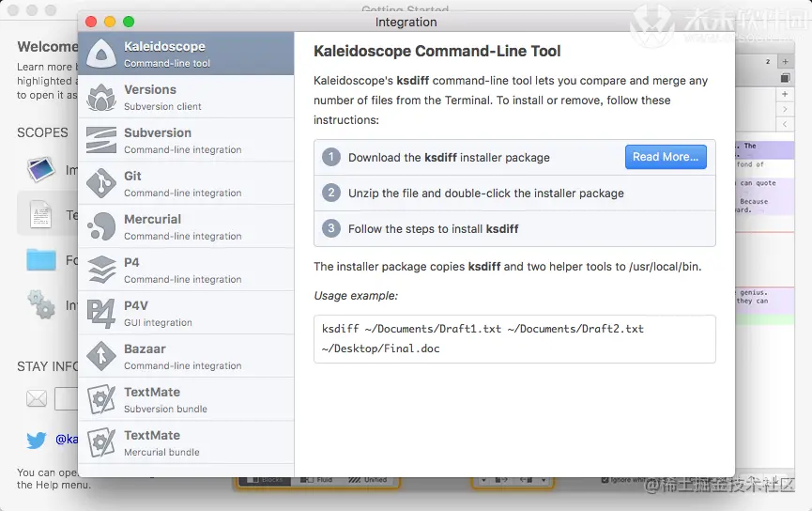
Task: Click the image scope icon in Getting Started
Action: tap(41, 169)
